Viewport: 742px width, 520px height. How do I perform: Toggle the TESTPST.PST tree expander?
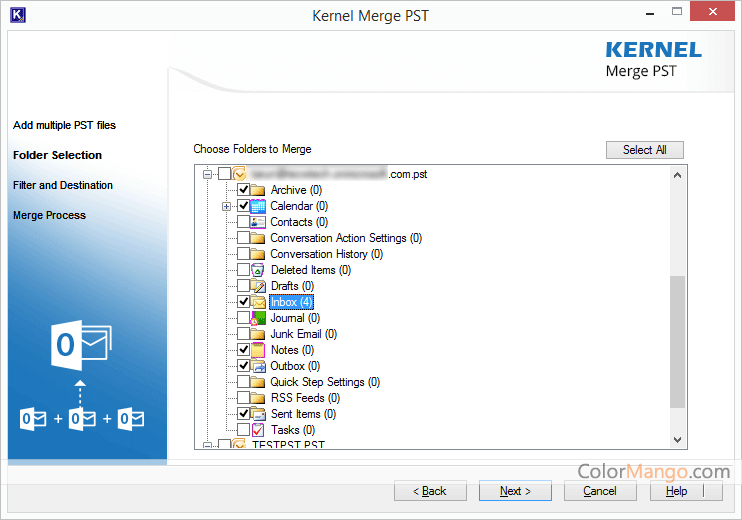(208, 444)
